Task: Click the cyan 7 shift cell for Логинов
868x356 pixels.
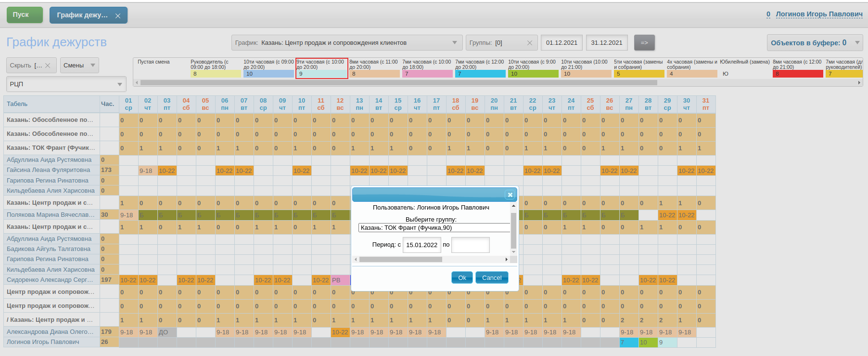Action: coord(629,343)
